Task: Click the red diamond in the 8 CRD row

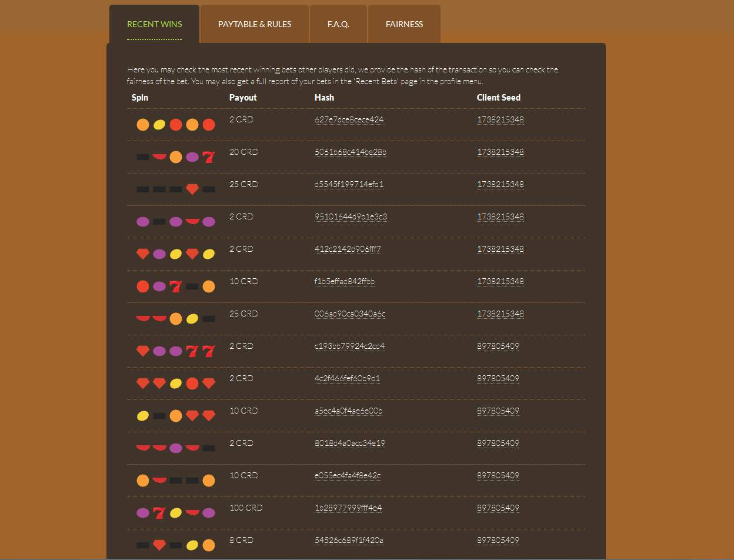Action: pos(159,545)
